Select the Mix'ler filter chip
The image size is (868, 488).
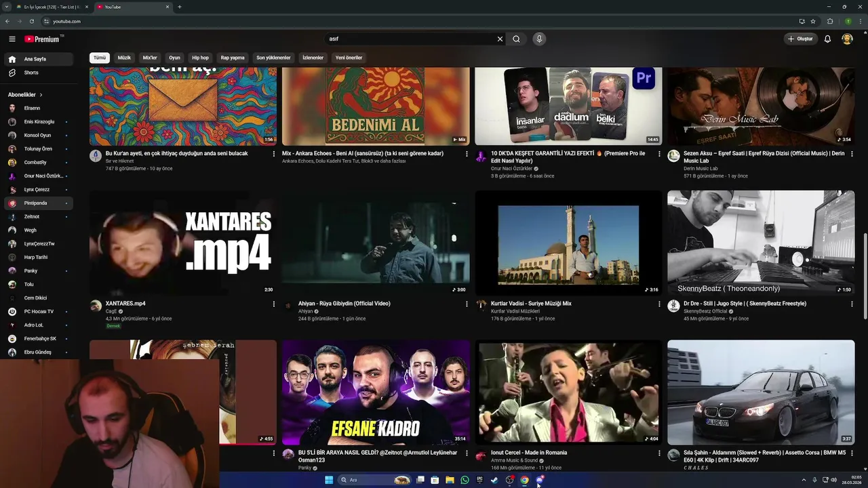tap(150, 58)
